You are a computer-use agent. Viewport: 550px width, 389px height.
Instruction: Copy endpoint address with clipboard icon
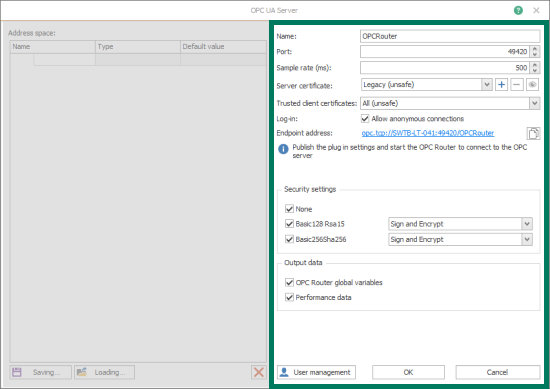tap(533, 133)
